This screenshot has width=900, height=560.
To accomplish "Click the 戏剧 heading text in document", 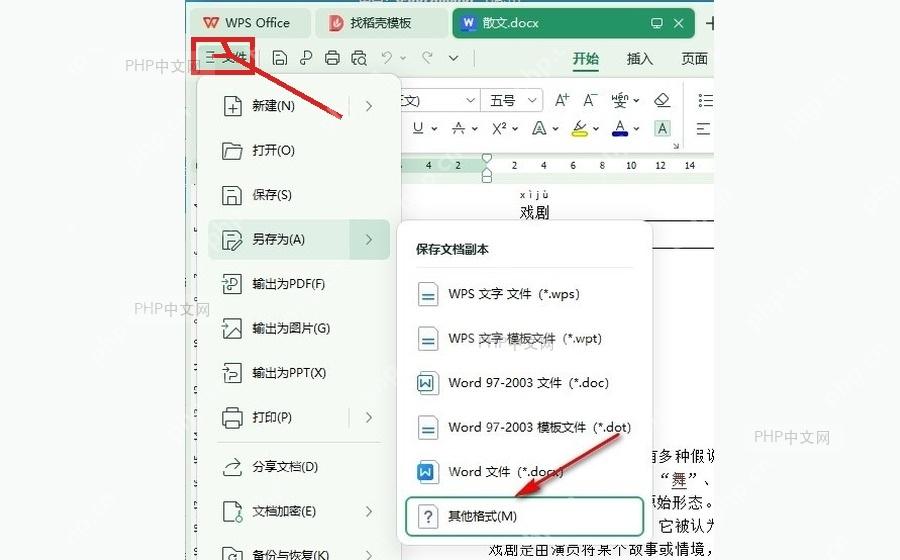I will point(534,212).
